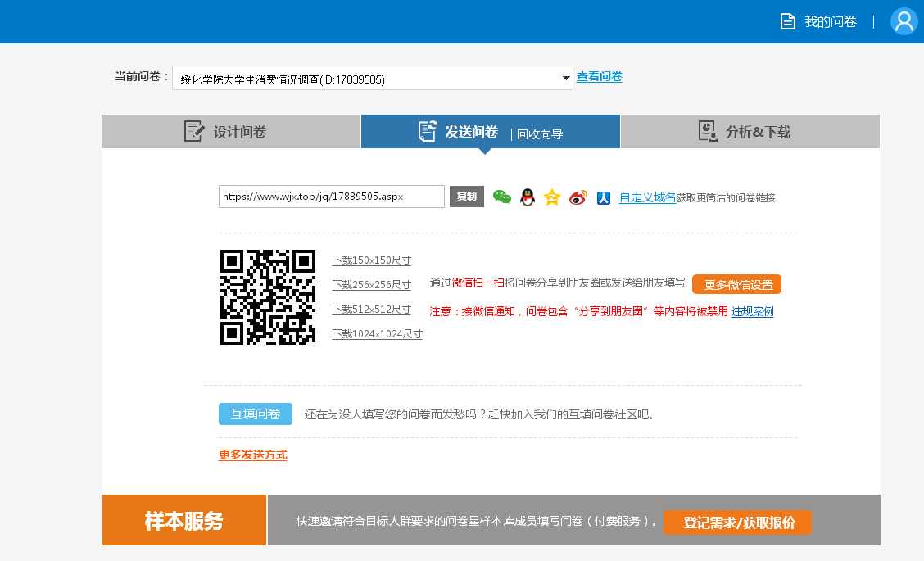Open the 违规案例 link
The width and height of the screenshot is (924, 561).
tap(752, 312)
